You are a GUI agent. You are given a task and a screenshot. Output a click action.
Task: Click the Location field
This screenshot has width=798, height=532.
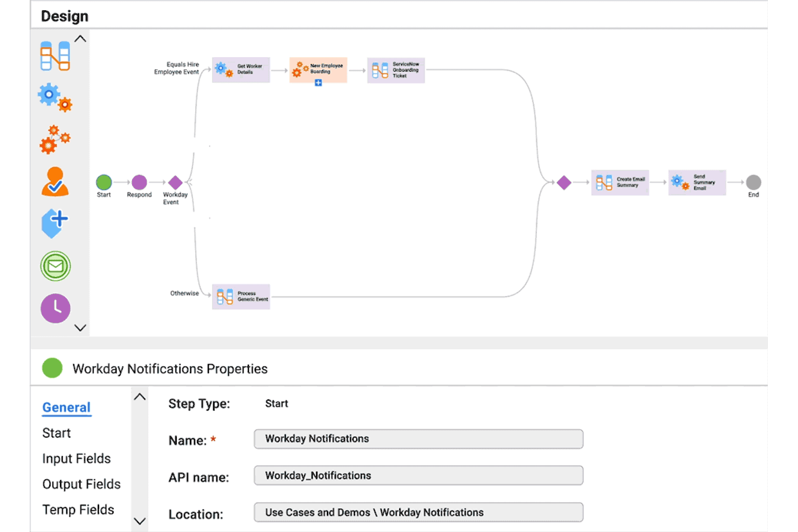tap(418, 512)
